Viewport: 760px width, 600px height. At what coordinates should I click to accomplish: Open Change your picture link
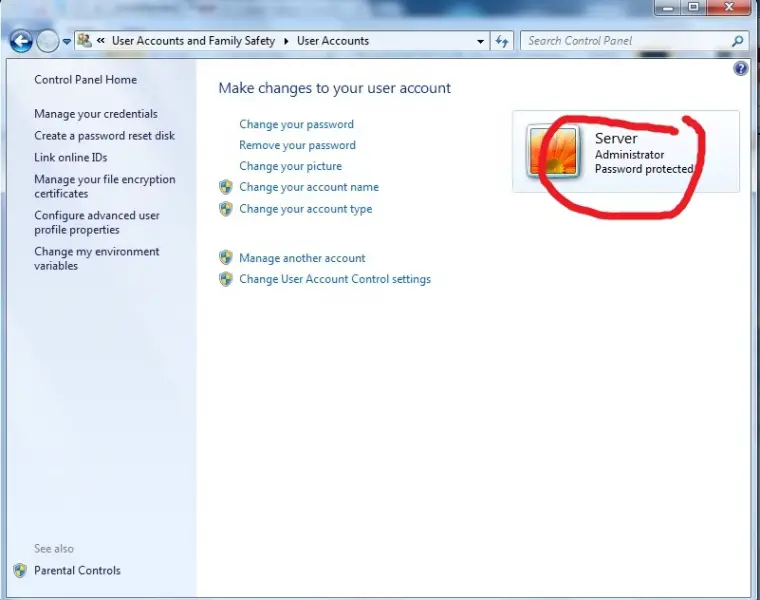pyautogui.click(x=290, y=166)
